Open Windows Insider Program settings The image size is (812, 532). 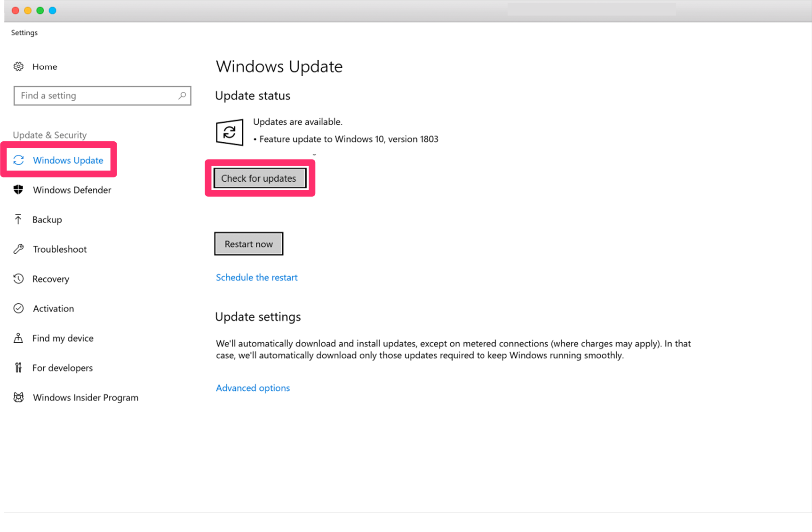point(86,397)
